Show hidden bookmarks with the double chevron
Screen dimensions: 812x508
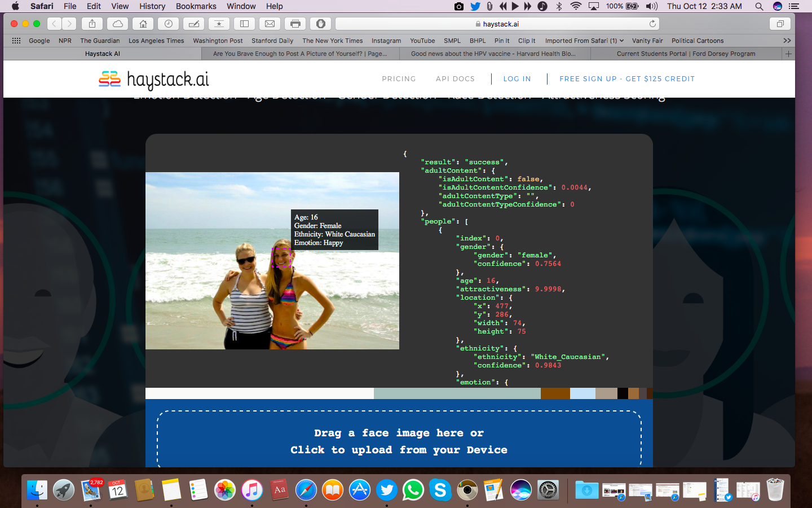(787, 41)
